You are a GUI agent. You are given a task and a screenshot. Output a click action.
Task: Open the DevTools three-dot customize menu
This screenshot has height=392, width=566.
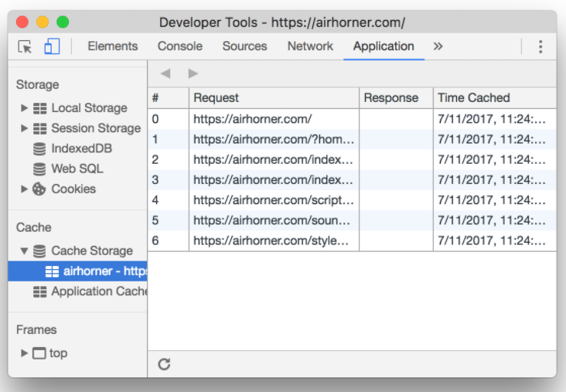coord(540,46)
